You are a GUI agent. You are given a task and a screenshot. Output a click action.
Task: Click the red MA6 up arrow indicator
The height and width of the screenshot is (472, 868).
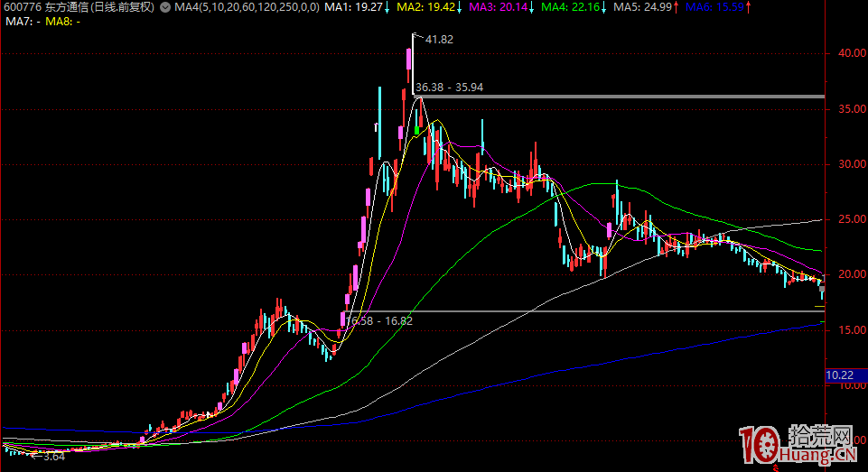(746, 7)
